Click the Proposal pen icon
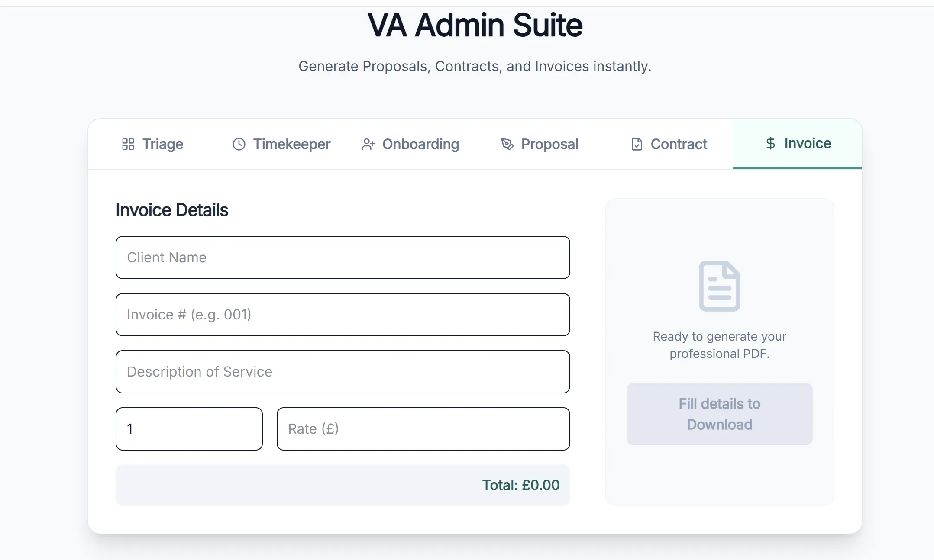The height and width of the screenshot is (560, 934). (507, 144)
